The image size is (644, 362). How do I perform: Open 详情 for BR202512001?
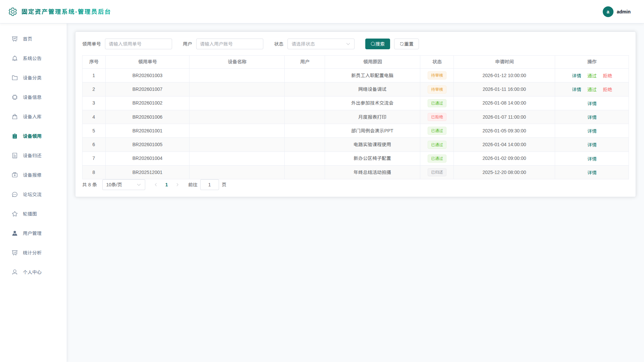coord(592,173)
